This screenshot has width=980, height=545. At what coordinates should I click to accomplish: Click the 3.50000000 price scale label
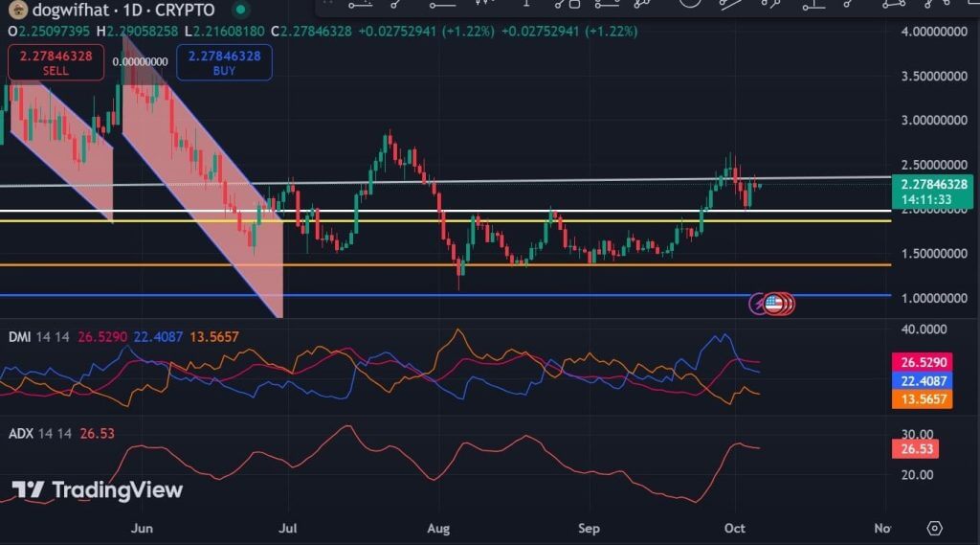934,76
